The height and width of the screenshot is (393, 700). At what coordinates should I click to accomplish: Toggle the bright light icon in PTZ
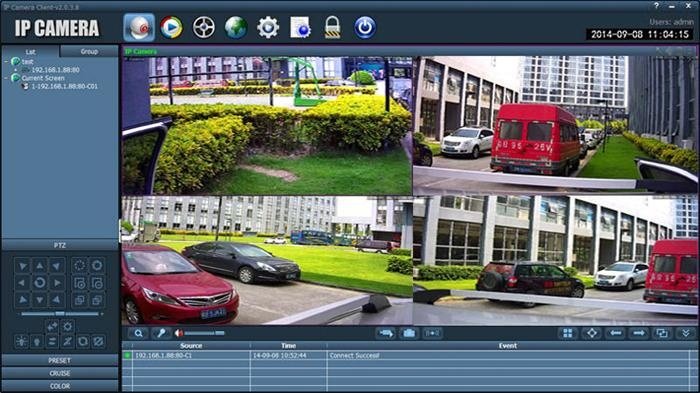pyautogui.click(x=21, y=342)
